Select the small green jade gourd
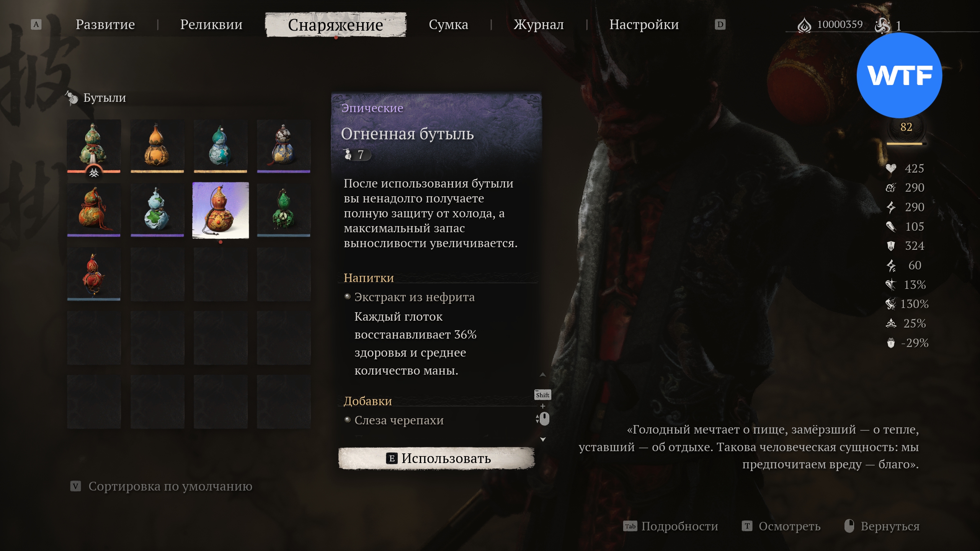The image size is (980, 551). pyautogui.click(x=284, y=210)
